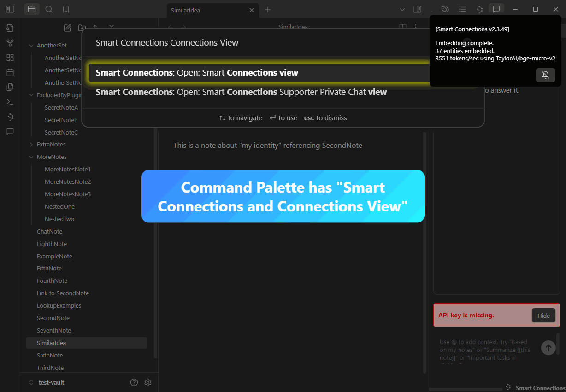This screenshot has width=566, height=392.
Task: Open templates ribbon icon
Action: point(10,87)
